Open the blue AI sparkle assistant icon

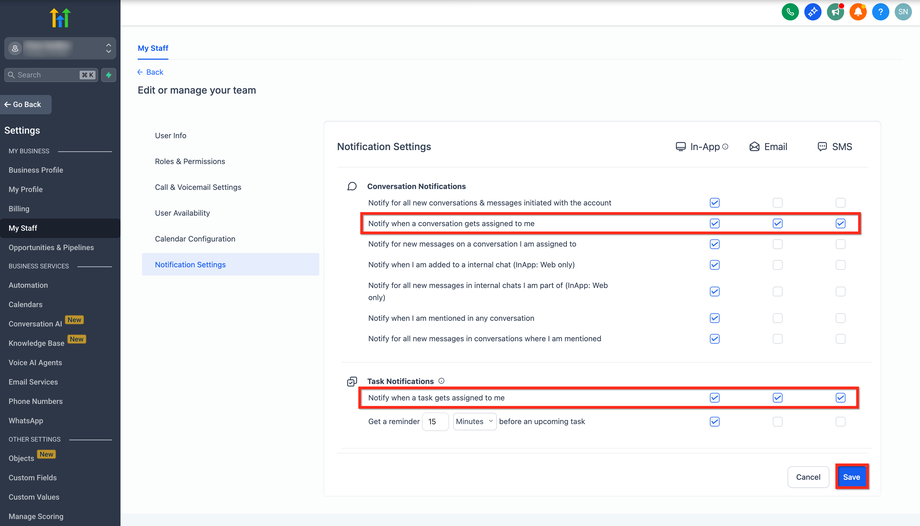coord(813,12)
